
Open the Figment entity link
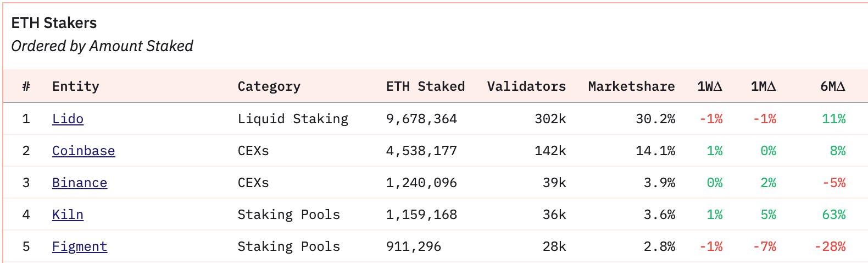[80, 246]
